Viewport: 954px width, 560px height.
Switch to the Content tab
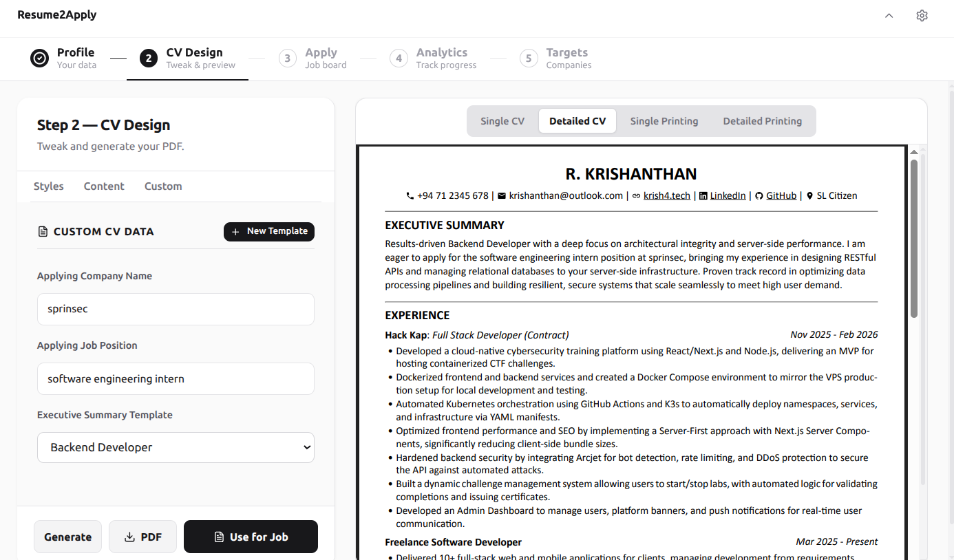(x=104, y=186)
